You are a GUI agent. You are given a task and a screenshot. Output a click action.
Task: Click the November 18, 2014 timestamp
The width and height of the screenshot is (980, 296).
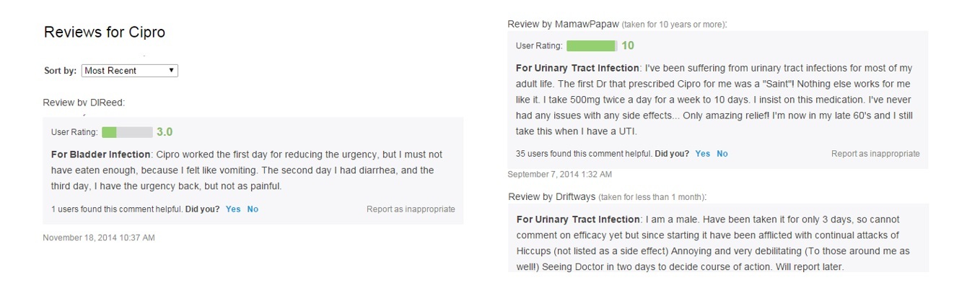99,238
